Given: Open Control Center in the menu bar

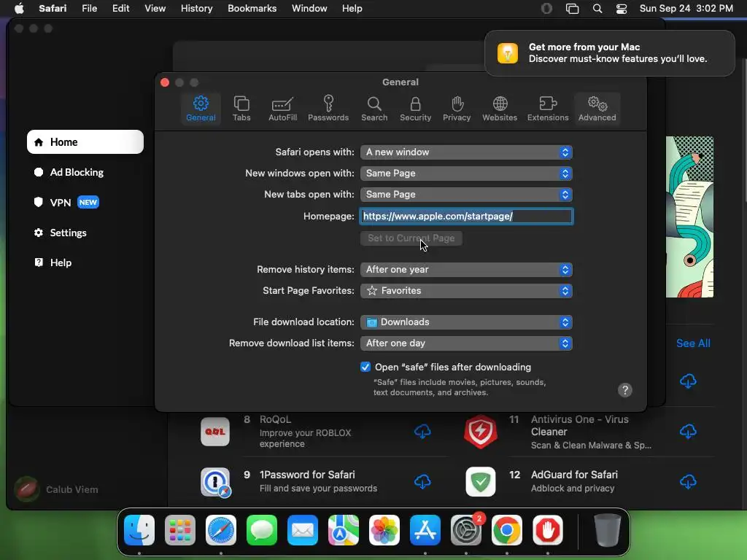Looking at the screenshot, I should point(622,9).
